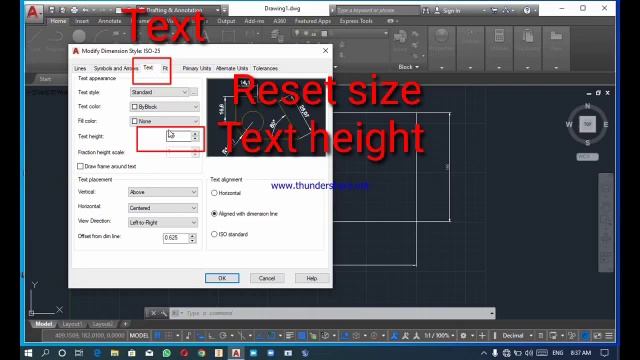Click the OK button in the dialog
The image size is (640, 360).
click(222, 278)
